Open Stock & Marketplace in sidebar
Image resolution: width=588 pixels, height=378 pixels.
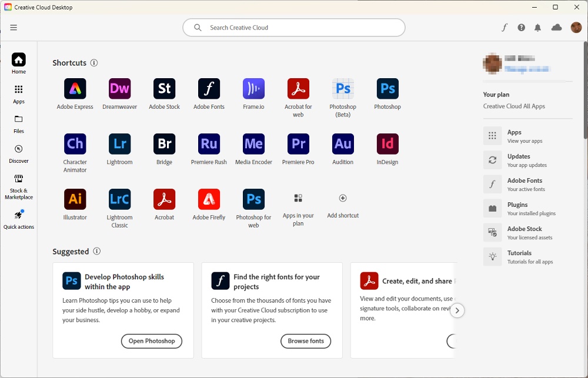(19, 187)
